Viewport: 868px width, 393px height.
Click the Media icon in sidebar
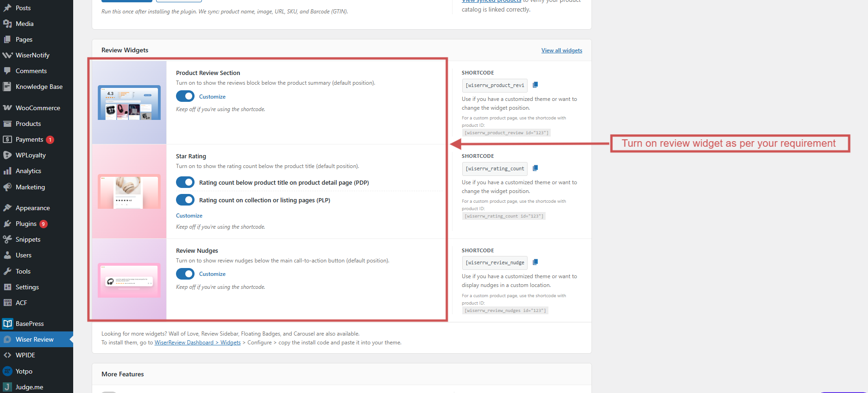tap(7, 24)
